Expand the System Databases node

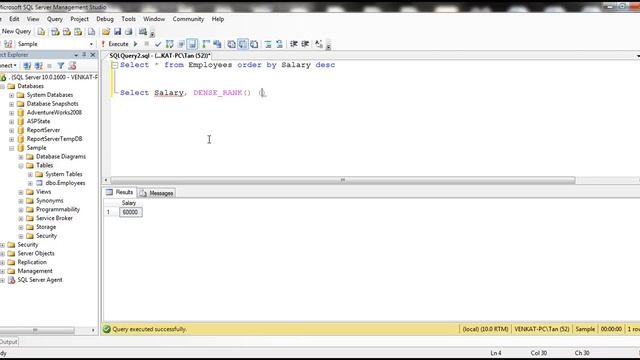coord(11,95)
